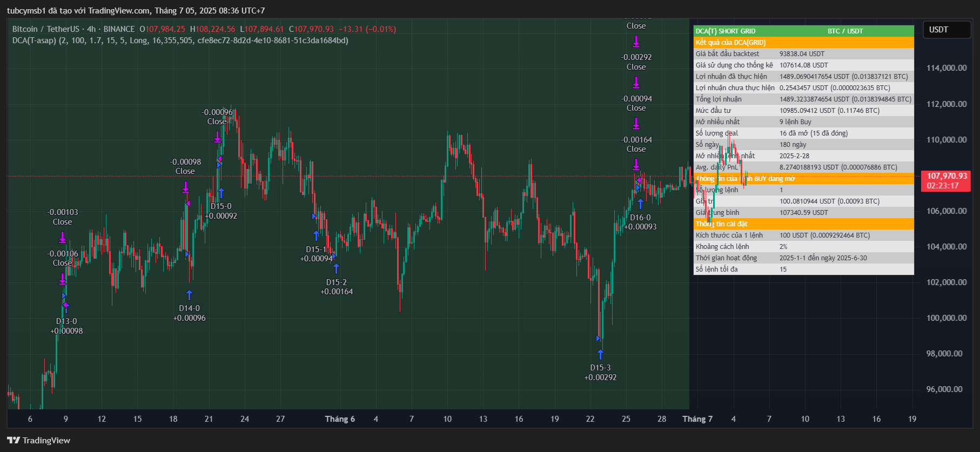The image size is (980, 452).
Task: Click the blue up arrow above D15-3
Action: [600, 354]
